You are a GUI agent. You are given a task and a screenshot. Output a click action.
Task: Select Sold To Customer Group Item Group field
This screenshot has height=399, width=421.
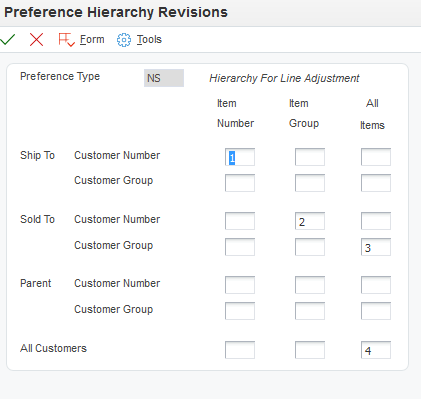[x=310, y=247]
